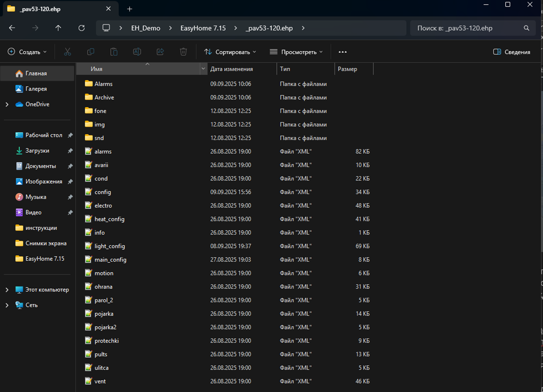Open the new tab with plus button

tap(130, 9)
